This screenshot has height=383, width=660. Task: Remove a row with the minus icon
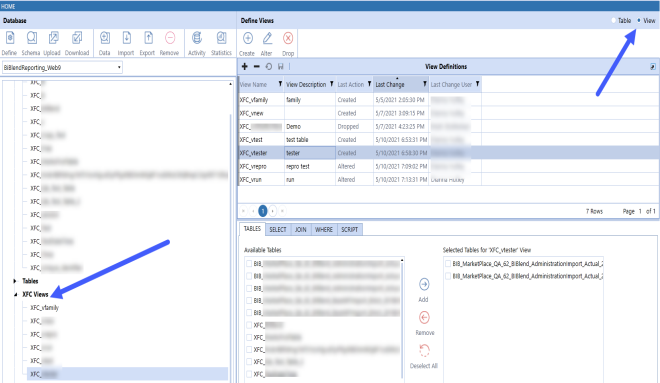coord(256,66)
